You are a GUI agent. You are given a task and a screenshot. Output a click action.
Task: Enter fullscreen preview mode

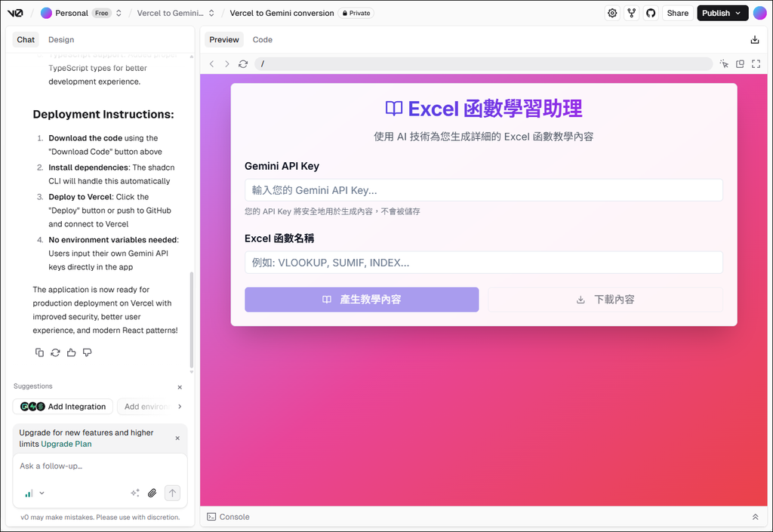pos(756,64)
